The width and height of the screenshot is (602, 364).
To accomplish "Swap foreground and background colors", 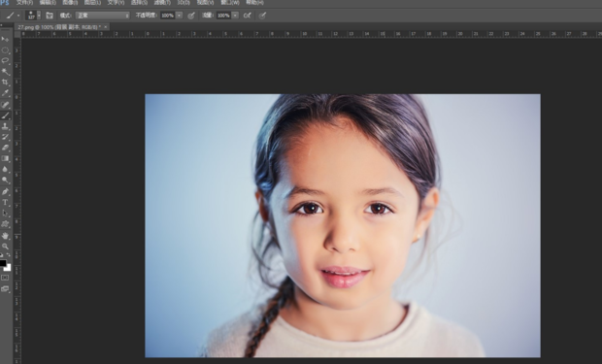I will pos(9,255).
